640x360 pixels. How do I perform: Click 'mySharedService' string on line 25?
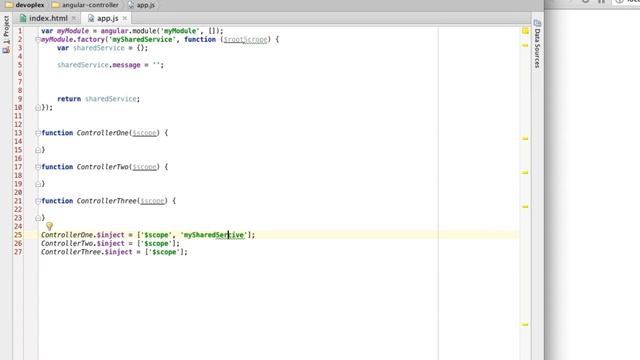pos(213,235)
